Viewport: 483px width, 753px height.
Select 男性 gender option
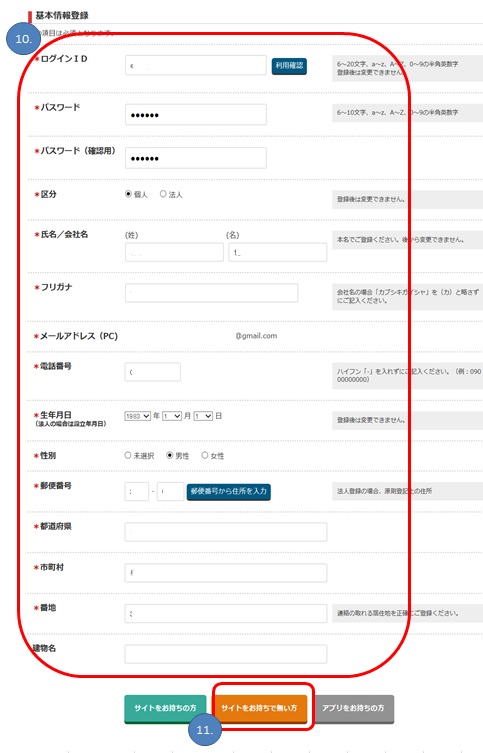click(169, 455)
